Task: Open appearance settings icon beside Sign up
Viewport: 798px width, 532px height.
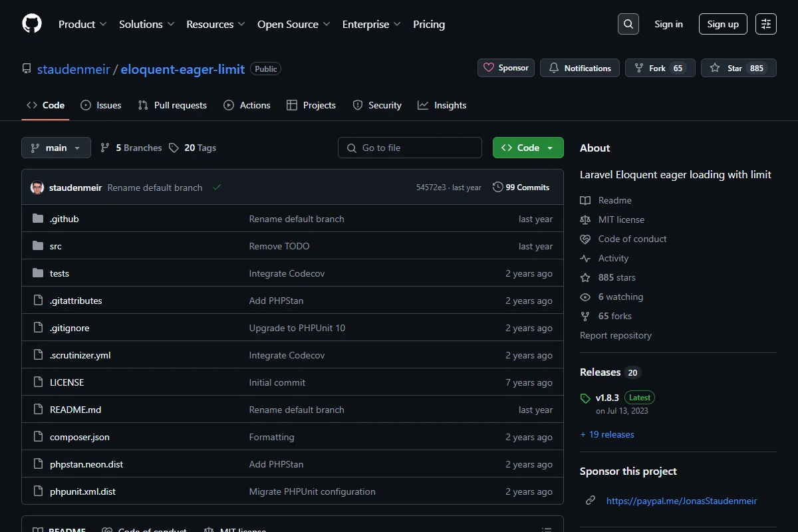Action: point(766,24)
